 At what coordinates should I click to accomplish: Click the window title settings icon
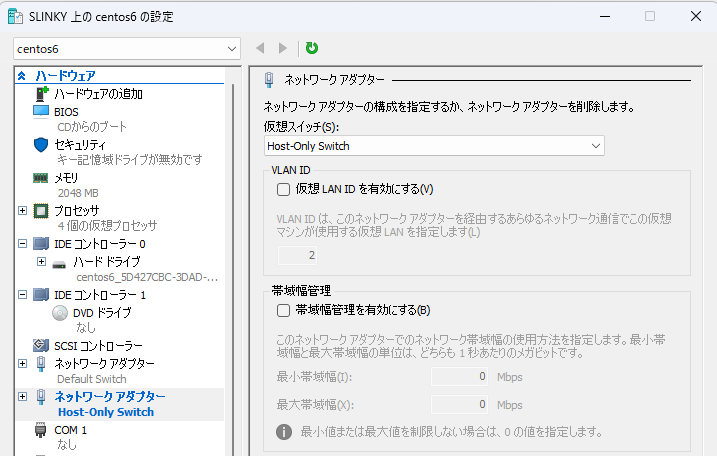point(16,16)
